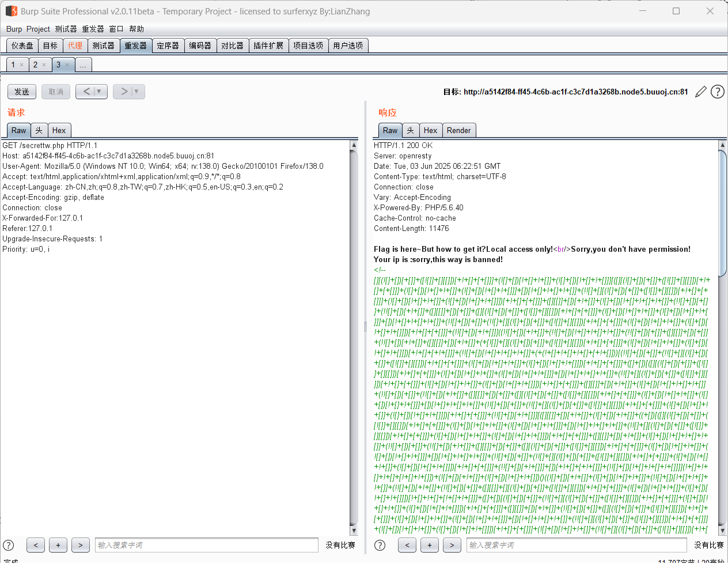Go to next match in response search
The height and width of the screenshot is (564, 728).
(x=452, y=545)
